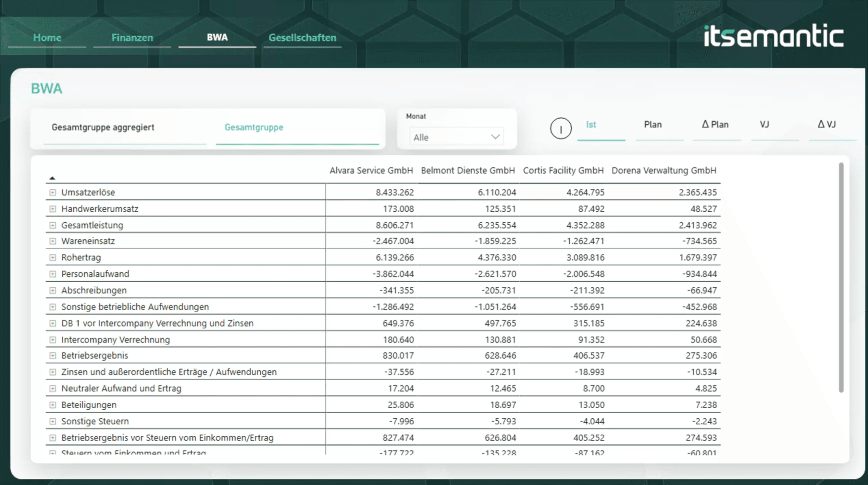Viewport: 868px width, 485px height.
Task: Expand the Personalaufwand row
Action: tap(52, 274)
